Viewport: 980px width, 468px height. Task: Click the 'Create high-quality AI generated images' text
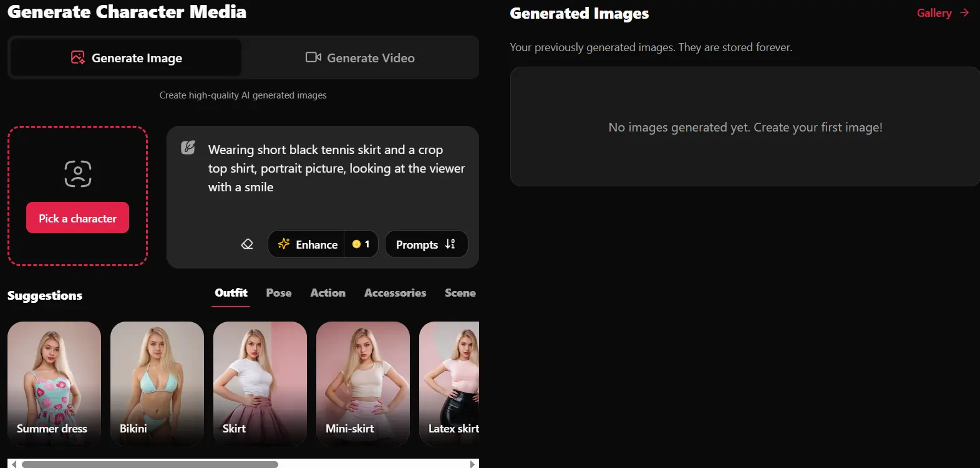(243, 95)
